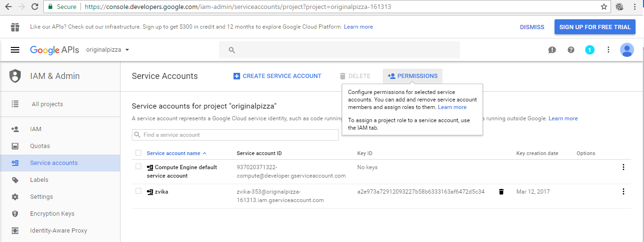644x242 pixels.
Task: Follow Learn more link in permissions tooltip
Action: (452, 107)
